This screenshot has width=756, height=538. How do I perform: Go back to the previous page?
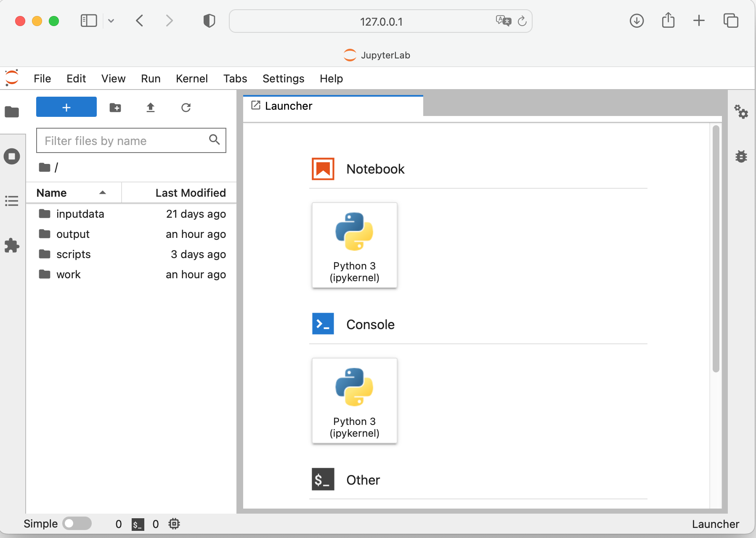pos(140,21)
